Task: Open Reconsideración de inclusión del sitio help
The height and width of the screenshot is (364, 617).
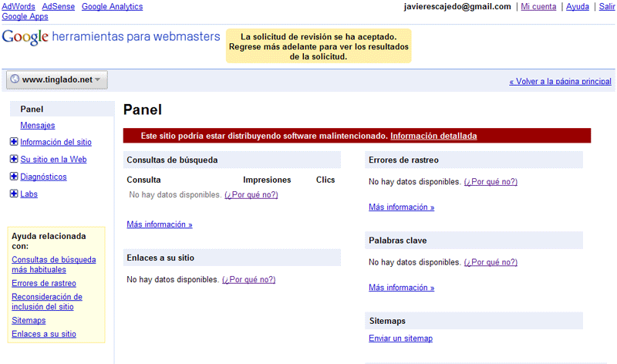Action: pos(46,302)
